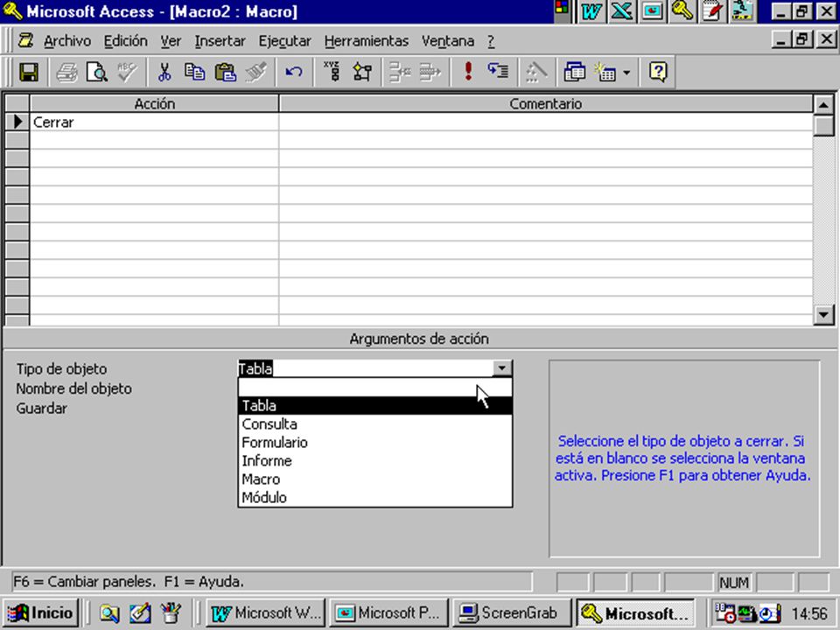Click the Spelling check icon
The height and width of the screenshot is (630, 840).
tap(127, 72)
